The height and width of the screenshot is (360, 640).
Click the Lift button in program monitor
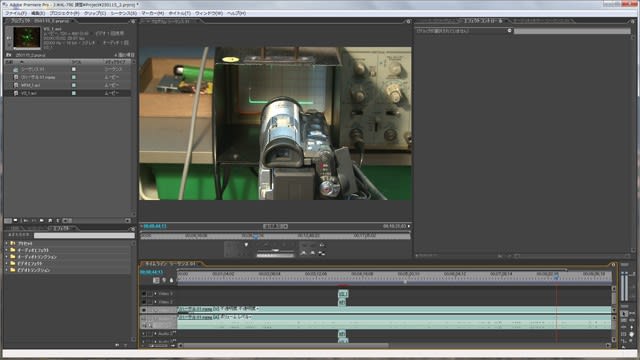[304, 253]
